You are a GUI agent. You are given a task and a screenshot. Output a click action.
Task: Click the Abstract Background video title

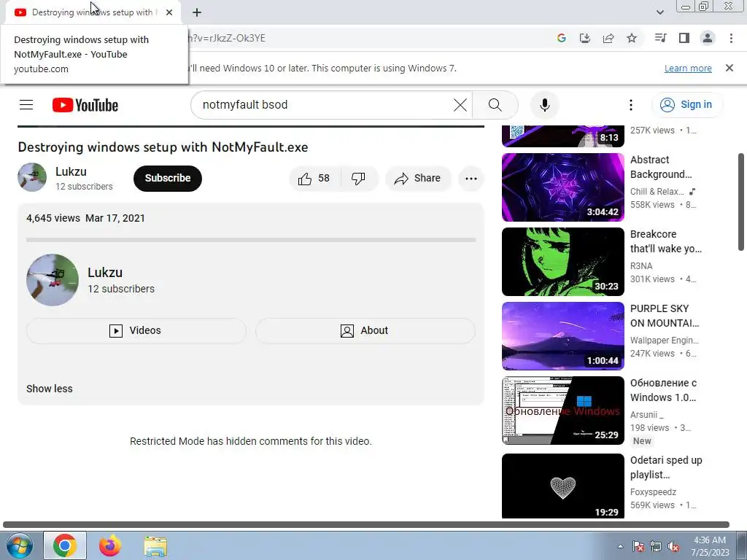click(661, 167)
